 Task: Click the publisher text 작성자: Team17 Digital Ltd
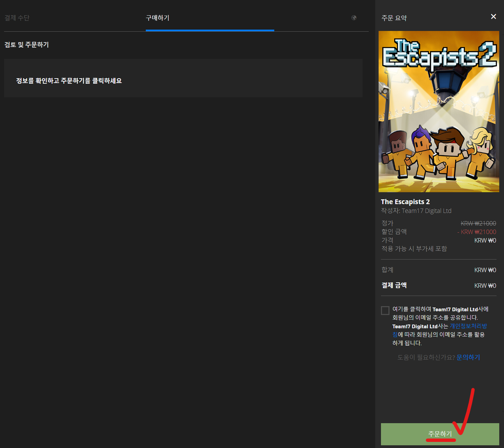pyautogui.click(x=416, y=211)
